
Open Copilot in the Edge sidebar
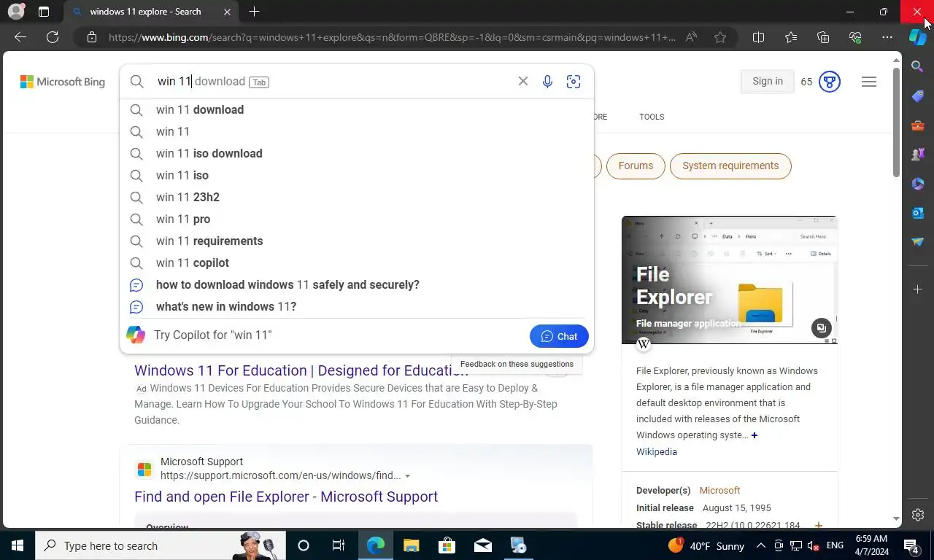917,37
